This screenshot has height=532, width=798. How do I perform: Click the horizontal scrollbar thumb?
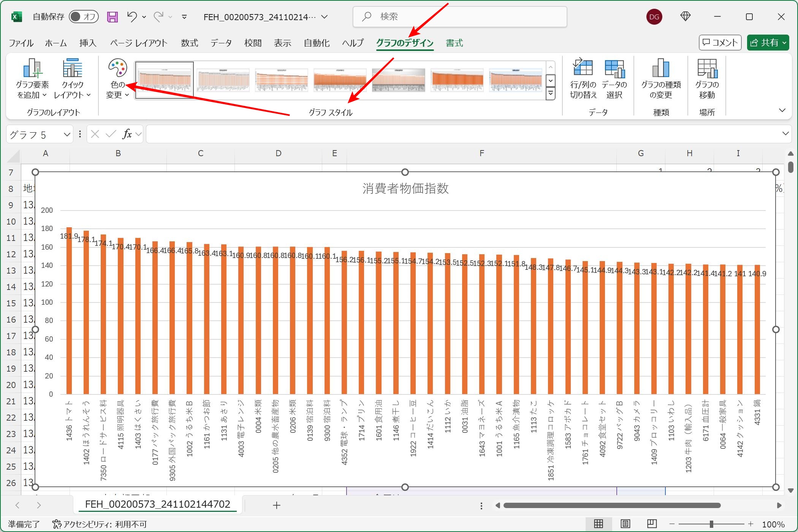612,505
